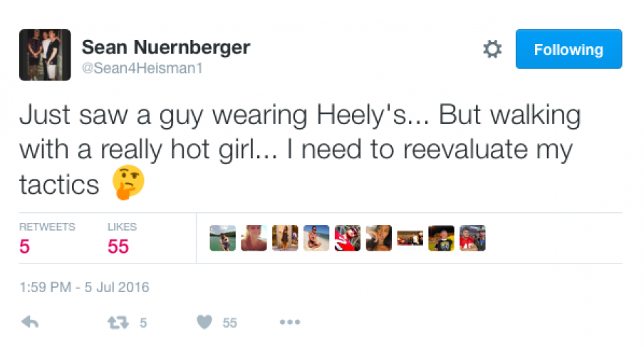Screen dimensions: 644x349
Task: Click the reply arrow icon
Action: tap(30, 323)
